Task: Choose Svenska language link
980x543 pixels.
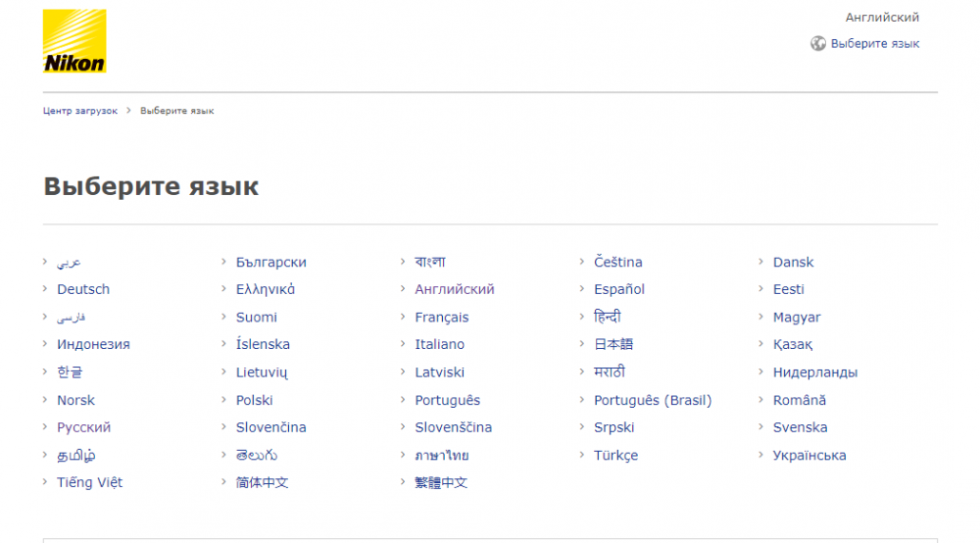Action: tap(800, 427)
